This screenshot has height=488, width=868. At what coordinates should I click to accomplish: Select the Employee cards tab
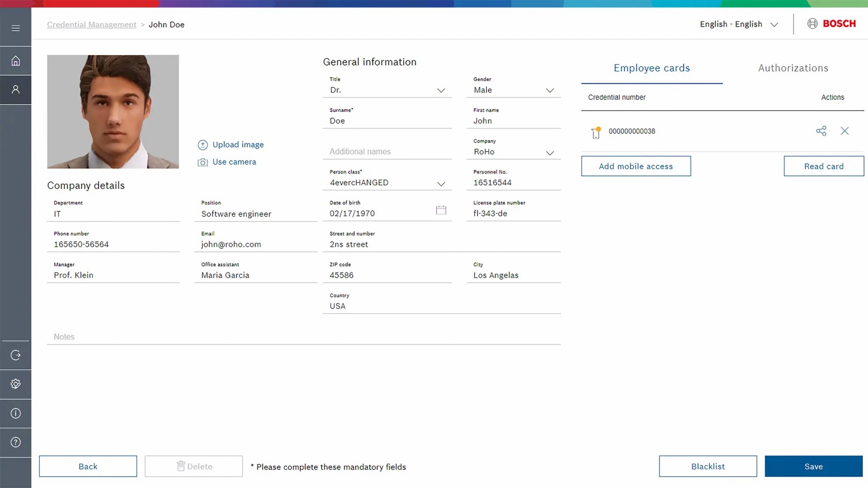[652, 68]
